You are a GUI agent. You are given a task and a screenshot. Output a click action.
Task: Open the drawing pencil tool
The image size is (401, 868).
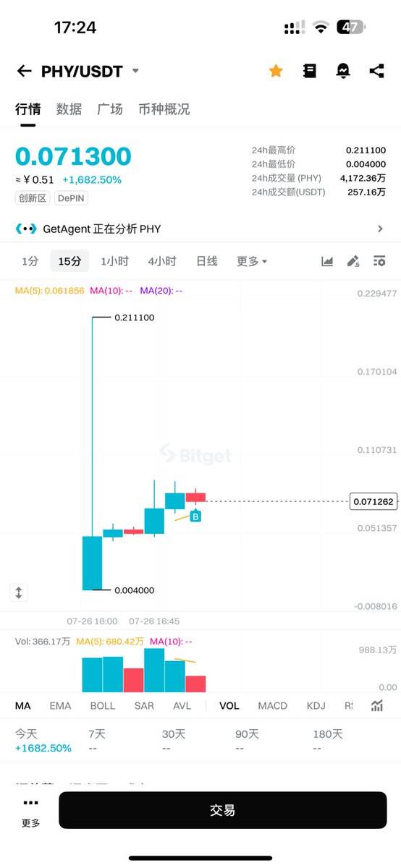[x=353, y=261]
